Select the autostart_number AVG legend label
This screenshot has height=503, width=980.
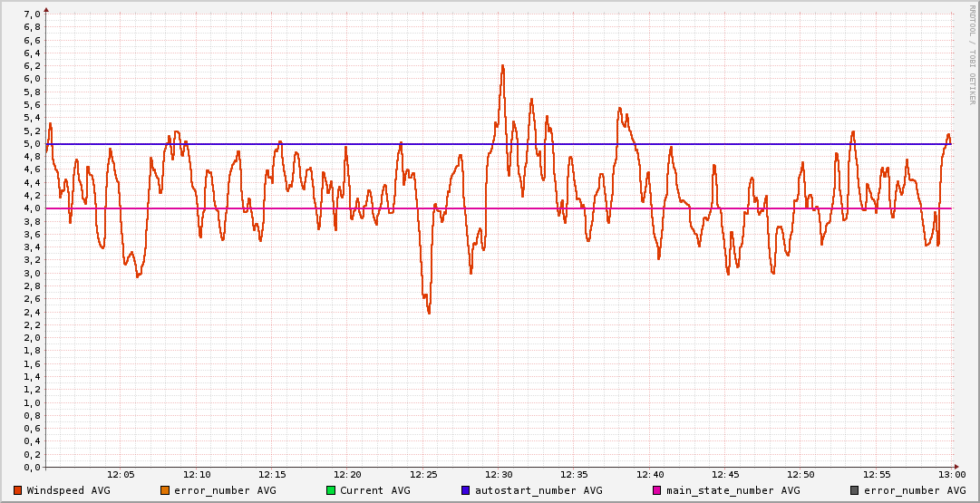(539, 490)
